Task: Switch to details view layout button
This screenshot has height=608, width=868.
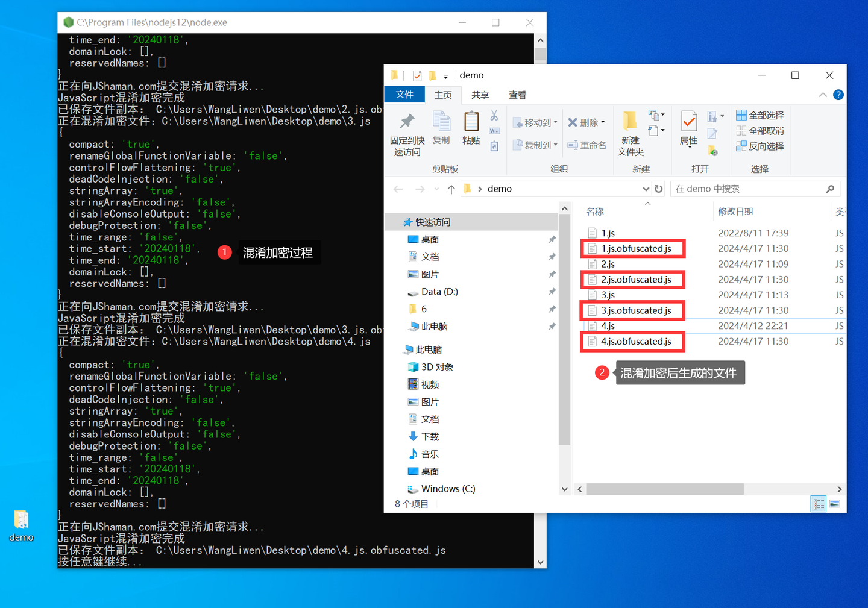Action: click(819, 504)
